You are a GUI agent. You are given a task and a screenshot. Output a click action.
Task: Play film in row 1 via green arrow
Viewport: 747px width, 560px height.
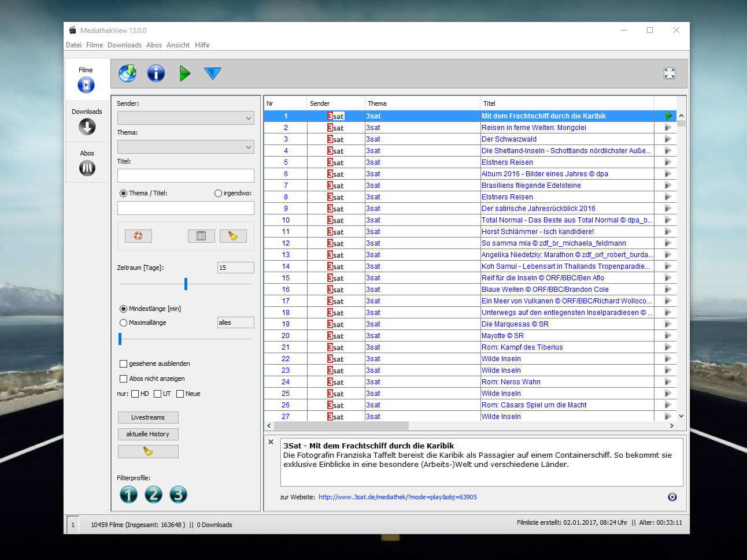[x=668, y=116]
